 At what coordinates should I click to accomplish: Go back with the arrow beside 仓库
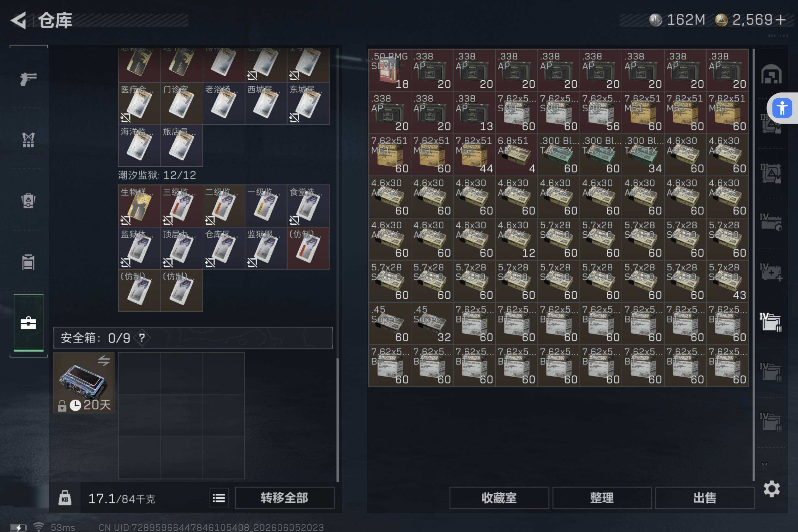19,20
